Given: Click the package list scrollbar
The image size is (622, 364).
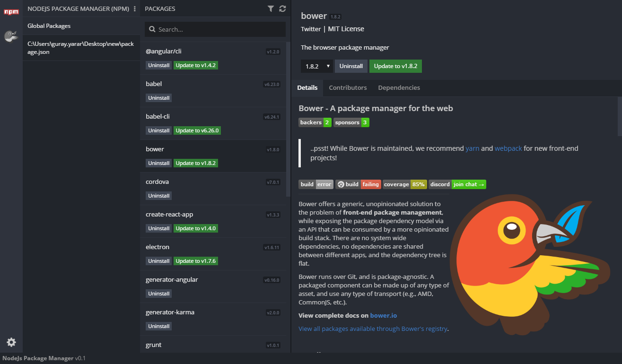Looking at the screenshot, I should [x=289, y=118].
